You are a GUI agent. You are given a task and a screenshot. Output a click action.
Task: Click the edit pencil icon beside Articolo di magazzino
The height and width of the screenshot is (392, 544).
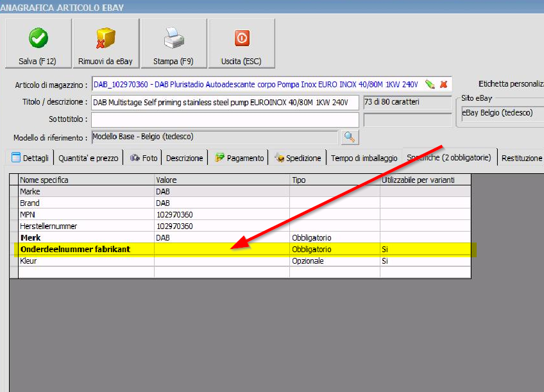tap(430, 85)
